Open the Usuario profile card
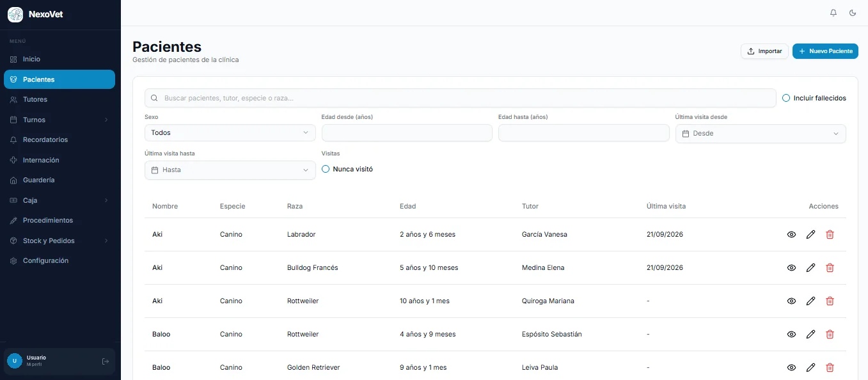The height and width of the screenshot is (380, 868). point(59,361)
